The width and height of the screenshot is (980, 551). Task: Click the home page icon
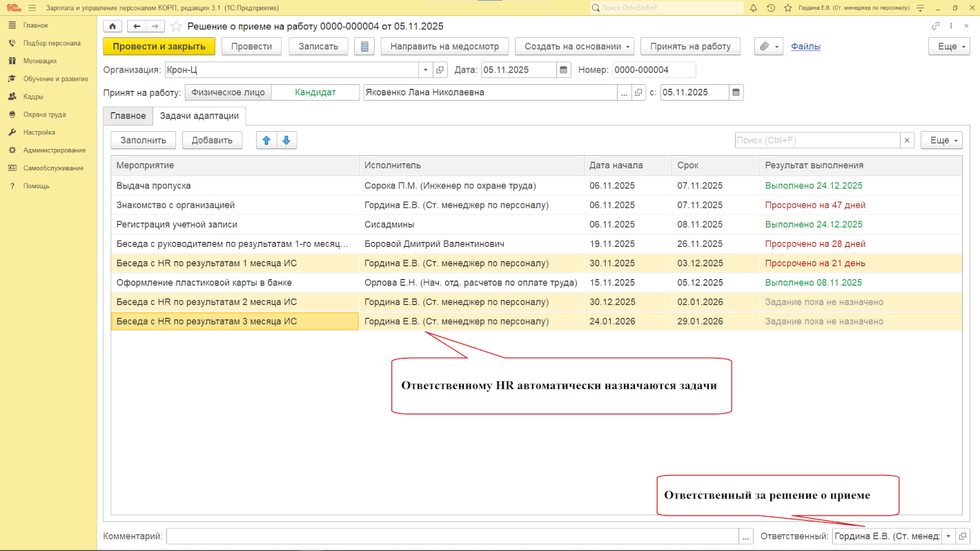tap(112, 26)
